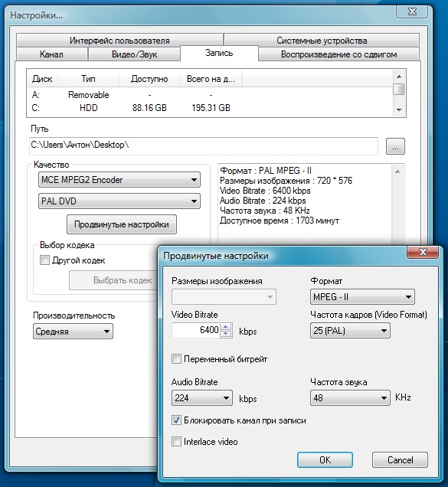Click disk list scrollbar up arrow
The width and height of the screenshot is (448, 487).
point(399,77)
